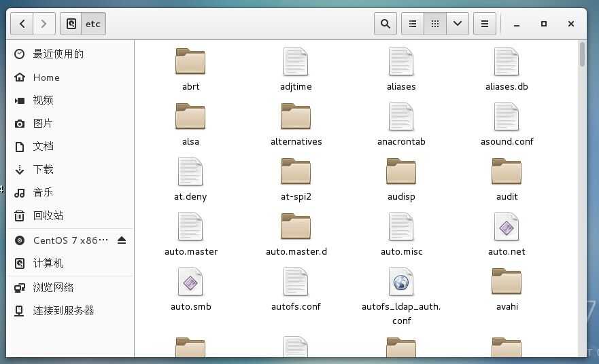Select the audisp folder icon

pyautogui.click(x=401, y=171)
